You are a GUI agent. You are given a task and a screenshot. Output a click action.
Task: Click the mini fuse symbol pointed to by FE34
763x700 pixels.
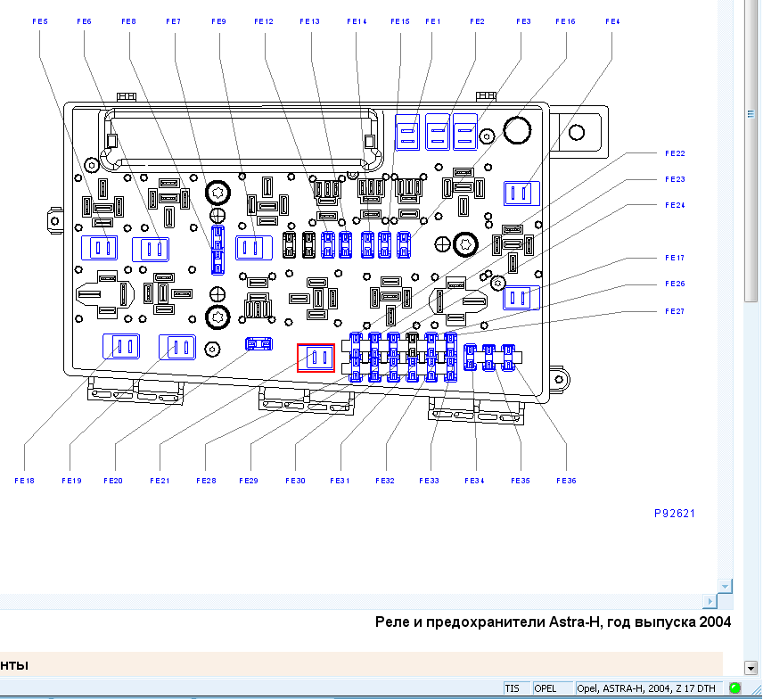coord(470,358)
